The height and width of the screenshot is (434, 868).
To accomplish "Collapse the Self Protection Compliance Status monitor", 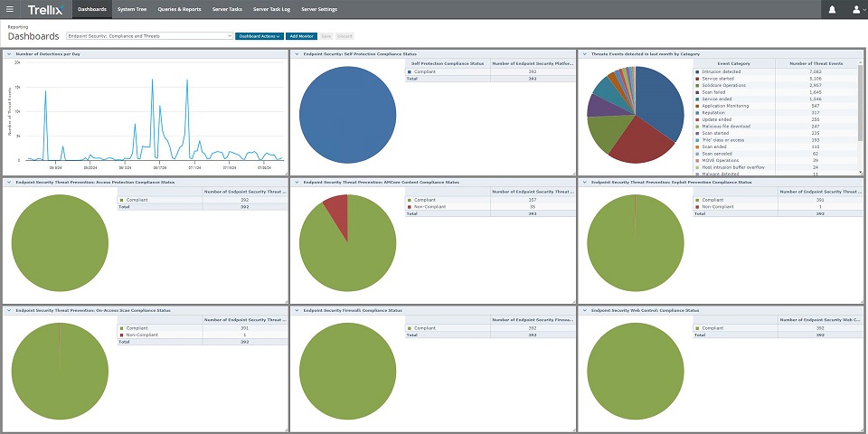I will click(x=296, y=54).
